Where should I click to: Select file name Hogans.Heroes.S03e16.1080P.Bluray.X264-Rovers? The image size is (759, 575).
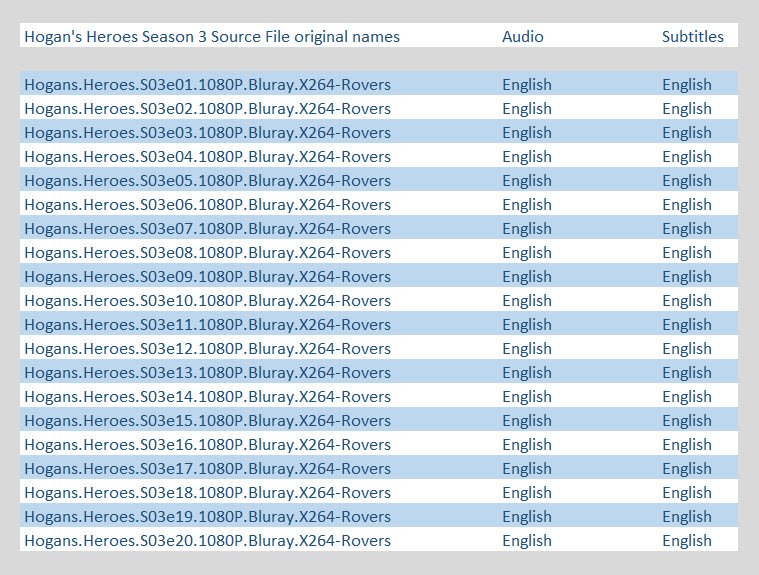pyautogui.click(x=208, y=445)
